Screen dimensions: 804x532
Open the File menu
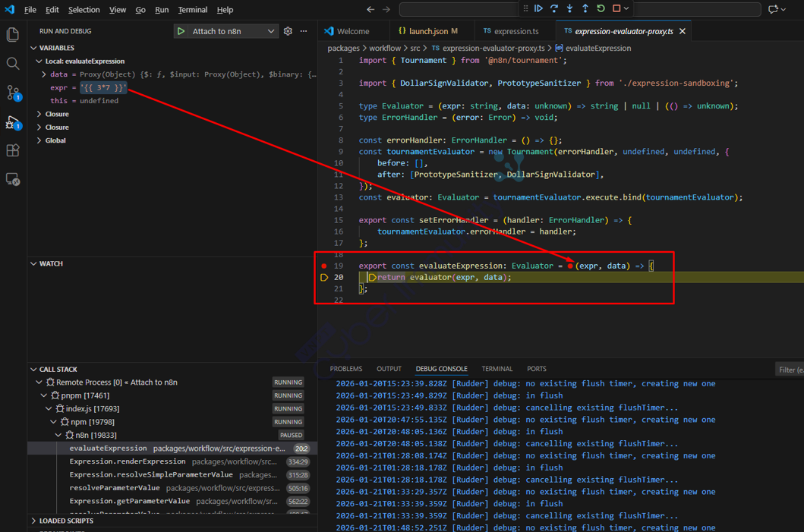[x=30, y=10]
